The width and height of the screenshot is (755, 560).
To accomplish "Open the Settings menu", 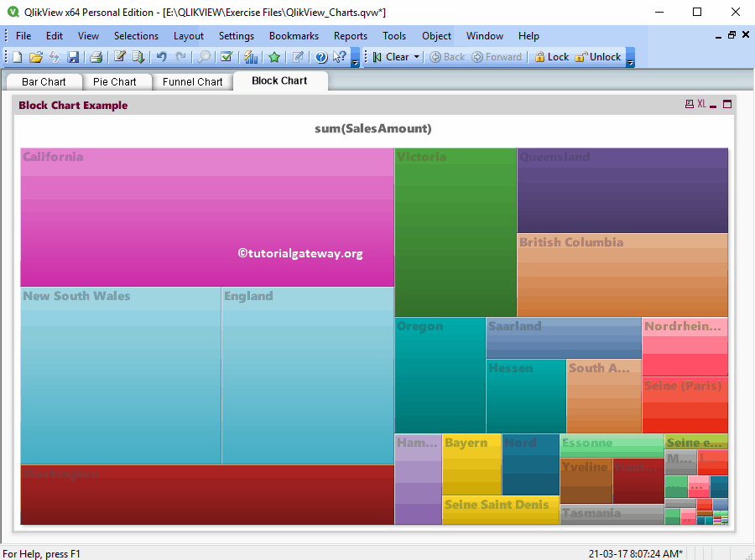I will pyautogui.click(x=236, y=36).
